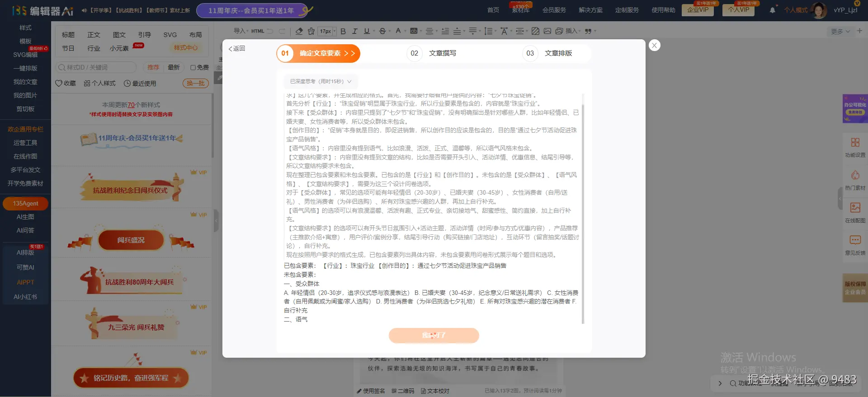Select the 最新 sort option
The width and height of the screenshot is (868, 397).
point(174,67)
